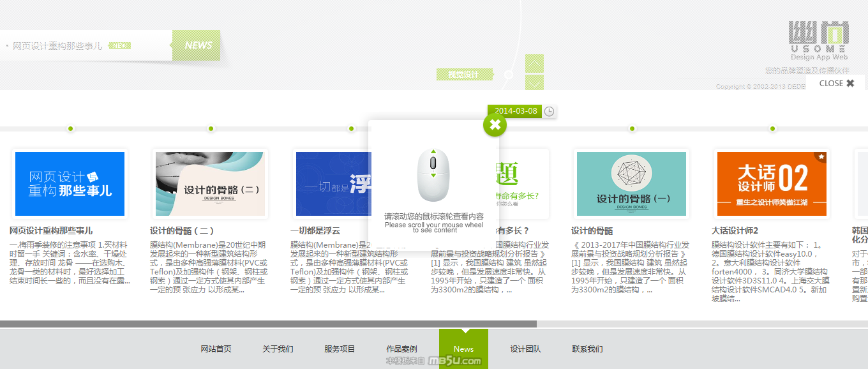Screen dimensions: 868x369
Task: Click the star badge on 大话设计师02 thumbnail
Action: click(x=821, y=156)
